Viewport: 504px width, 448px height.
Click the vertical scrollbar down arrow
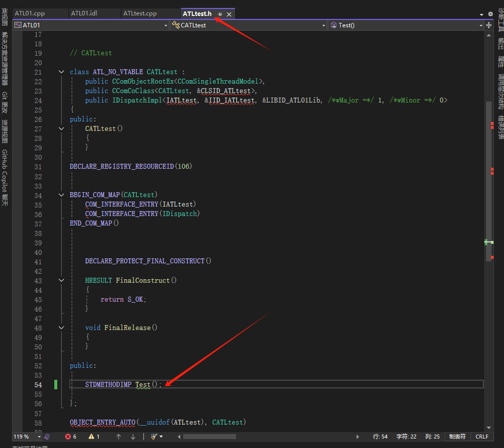click(x=489, y=428)
